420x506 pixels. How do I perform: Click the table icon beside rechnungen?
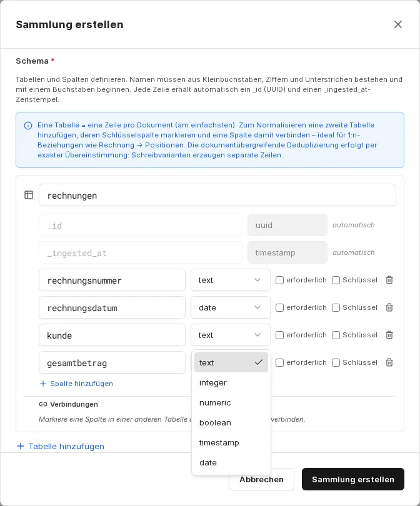tap(29, 195)
